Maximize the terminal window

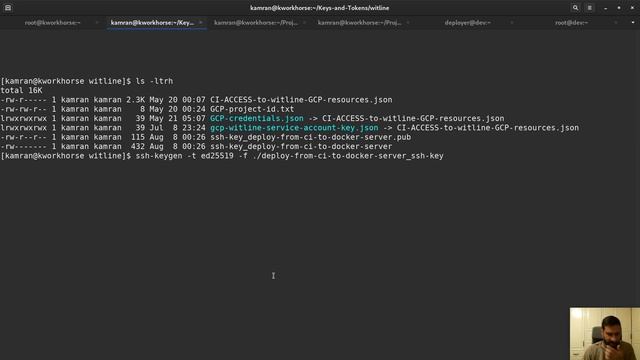619,8
